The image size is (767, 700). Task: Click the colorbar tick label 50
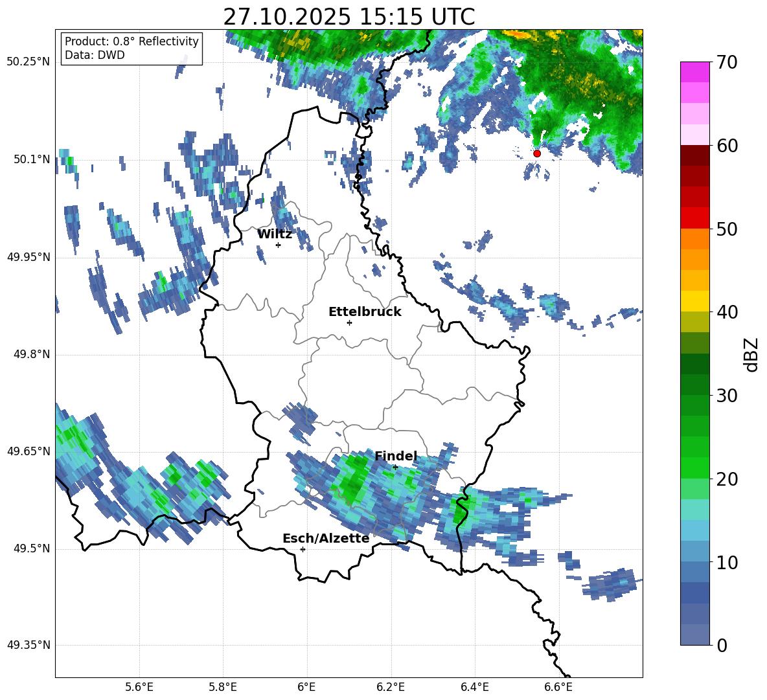point(727,229)
